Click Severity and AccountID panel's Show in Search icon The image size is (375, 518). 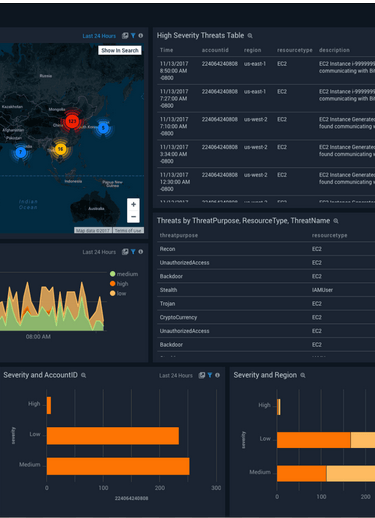pyautogui.click(x=202, y=375)
